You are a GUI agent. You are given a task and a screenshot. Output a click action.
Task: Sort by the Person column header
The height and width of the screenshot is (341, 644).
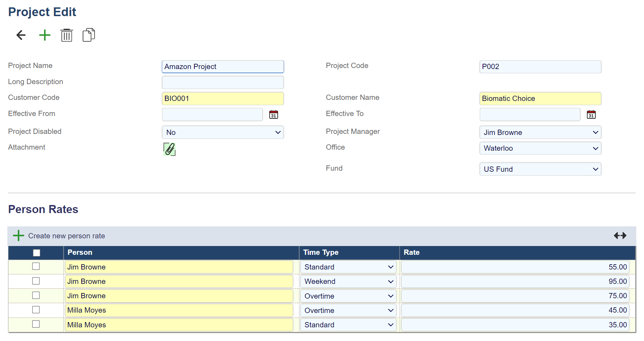coord(80,252)
